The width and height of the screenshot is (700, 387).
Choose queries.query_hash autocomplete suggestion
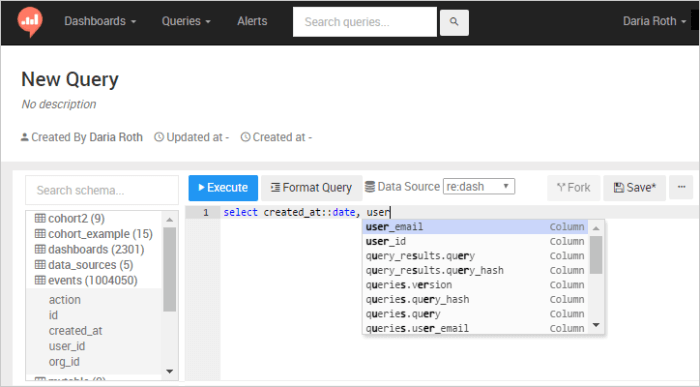[475, 299]
